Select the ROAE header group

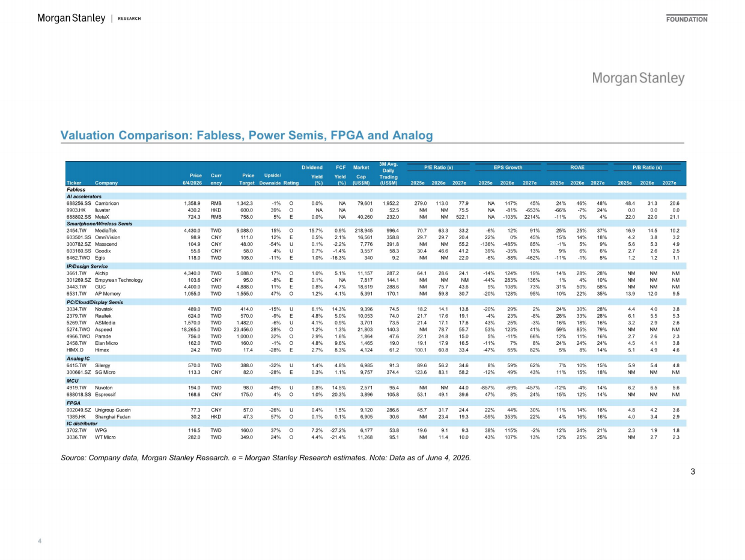coord(577,167)
